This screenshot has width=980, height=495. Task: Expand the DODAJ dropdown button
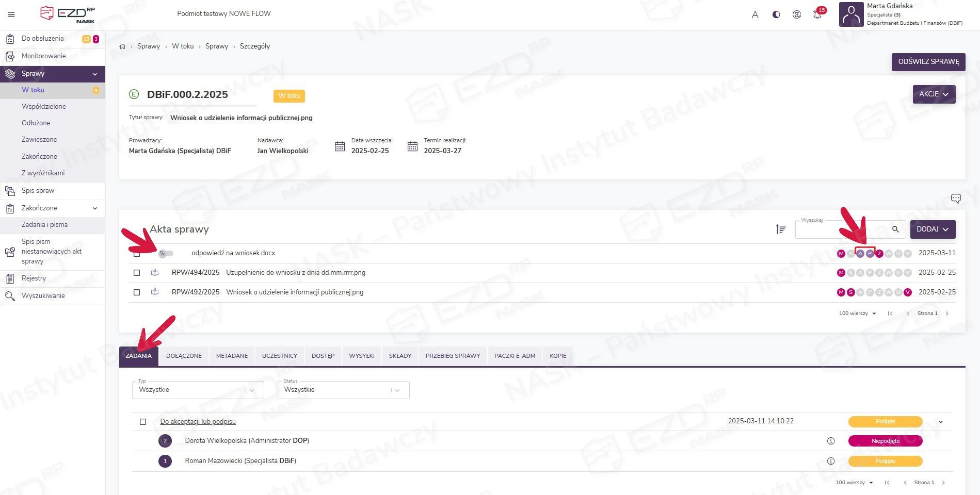[933, 229]
